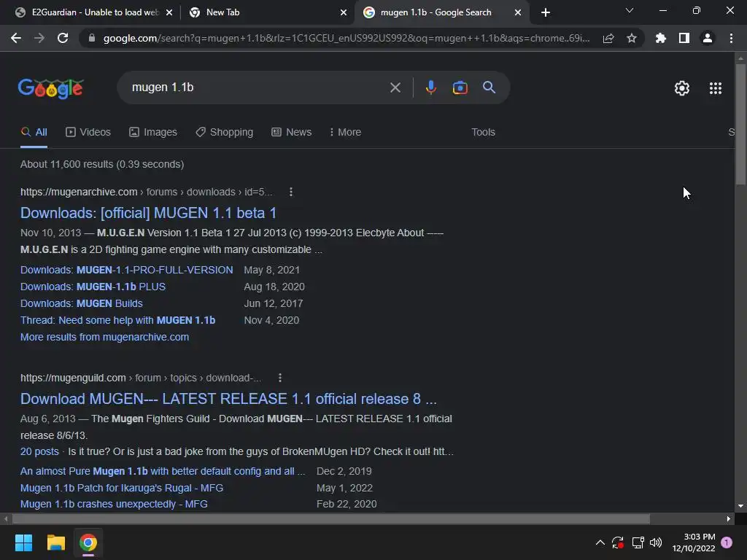Open An almost Pure Mugen 1.1b link
The width and height of the screenshot is (747, 560).
(163, 472)
